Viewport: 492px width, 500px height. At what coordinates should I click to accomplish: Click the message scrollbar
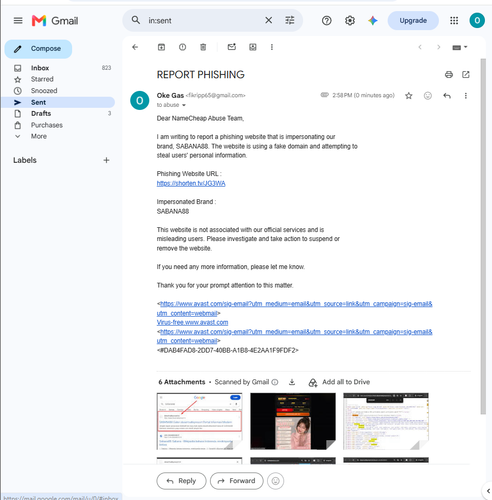pyautogui.click(x=483, y=237)
